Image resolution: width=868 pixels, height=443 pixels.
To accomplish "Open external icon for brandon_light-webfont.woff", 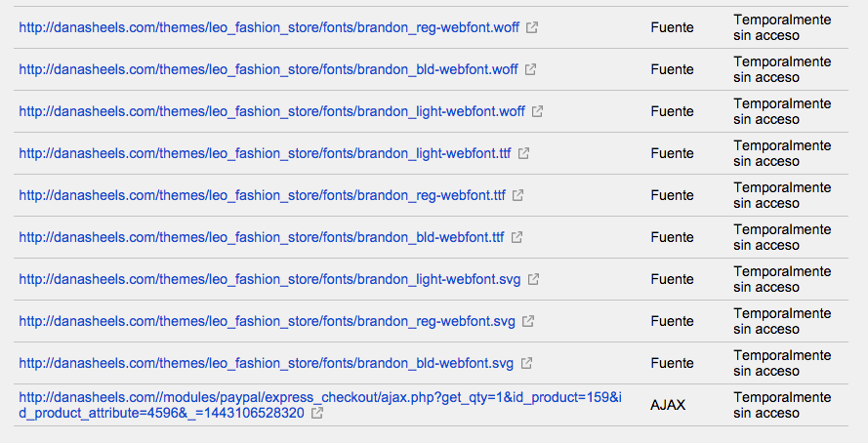I will coord(537,111).
